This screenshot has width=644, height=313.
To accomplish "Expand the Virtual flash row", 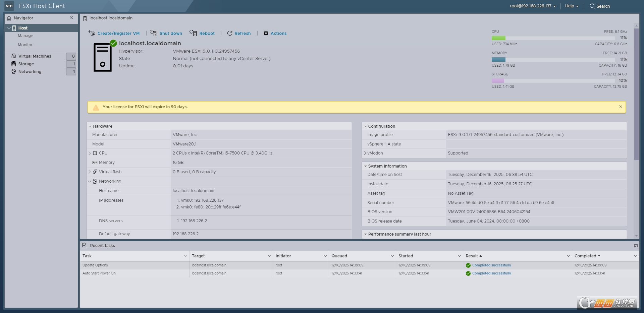I will (90, 172).
